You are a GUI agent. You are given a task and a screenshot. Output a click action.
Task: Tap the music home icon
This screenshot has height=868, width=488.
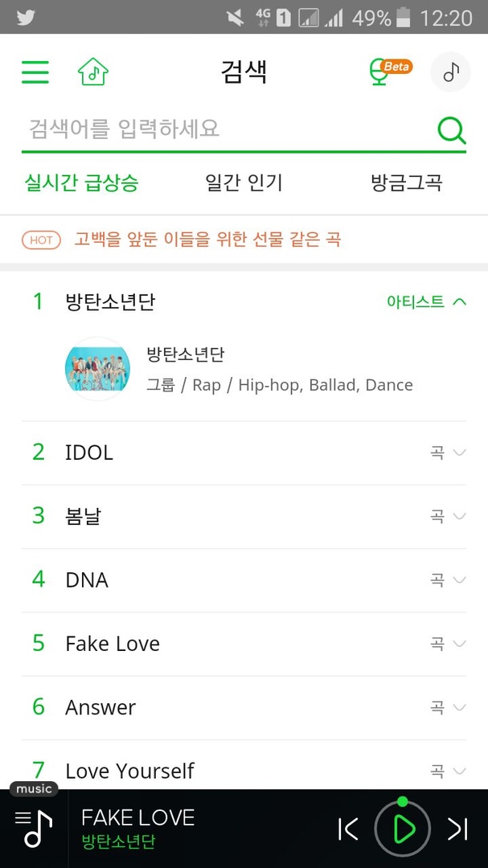tap(93, 72)
